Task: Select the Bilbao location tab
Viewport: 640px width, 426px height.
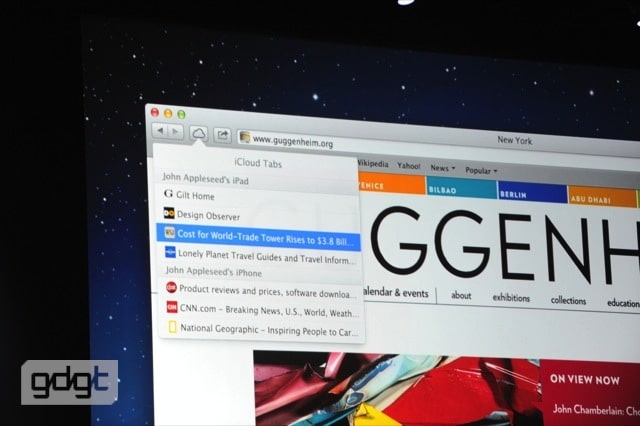Action: (462, 189)
